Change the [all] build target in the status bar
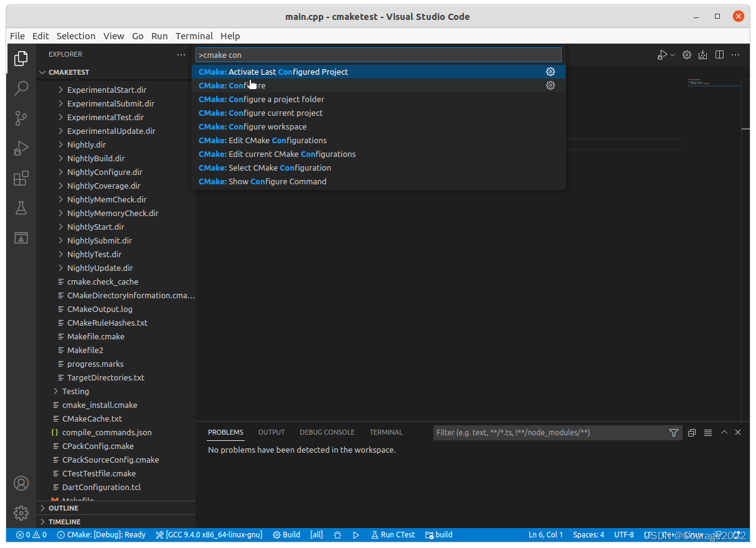 click(x=317, y=535)
